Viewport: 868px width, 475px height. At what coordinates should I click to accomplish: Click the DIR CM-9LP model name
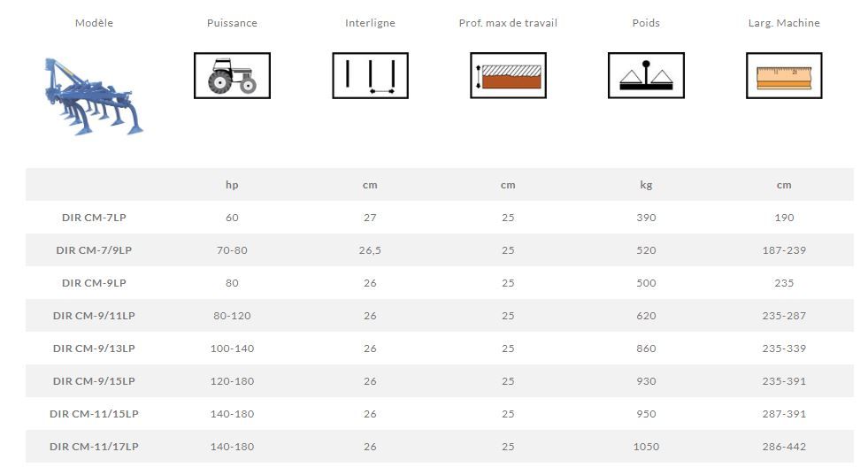(x=94, y=283)
